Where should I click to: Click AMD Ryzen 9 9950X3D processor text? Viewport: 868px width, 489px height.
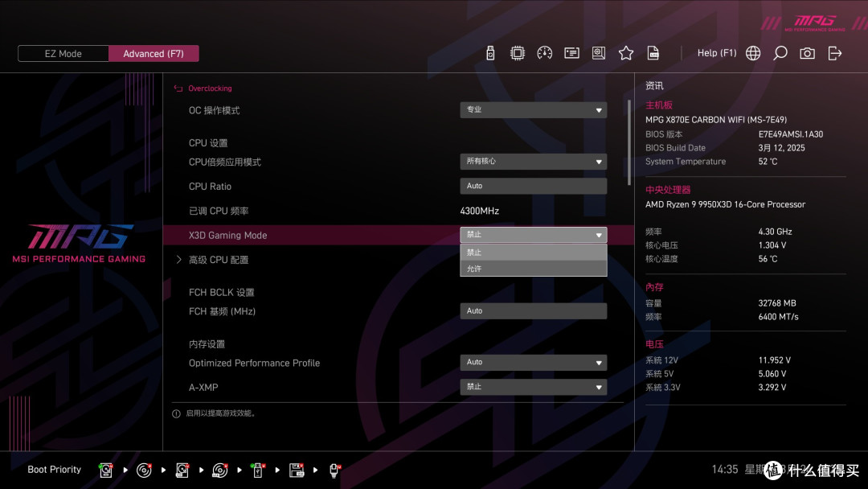725,204
